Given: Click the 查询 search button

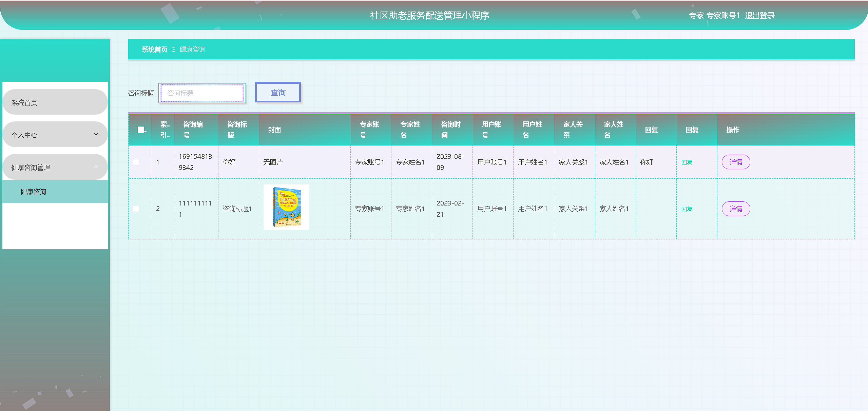Looking at the screenshot, I should (x=278, y=93).
